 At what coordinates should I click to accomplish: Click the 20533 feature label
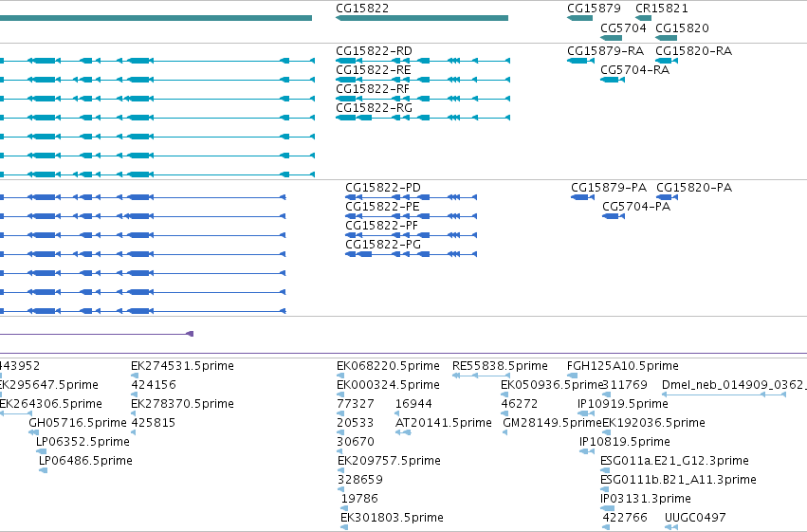(x=355, y=423)
